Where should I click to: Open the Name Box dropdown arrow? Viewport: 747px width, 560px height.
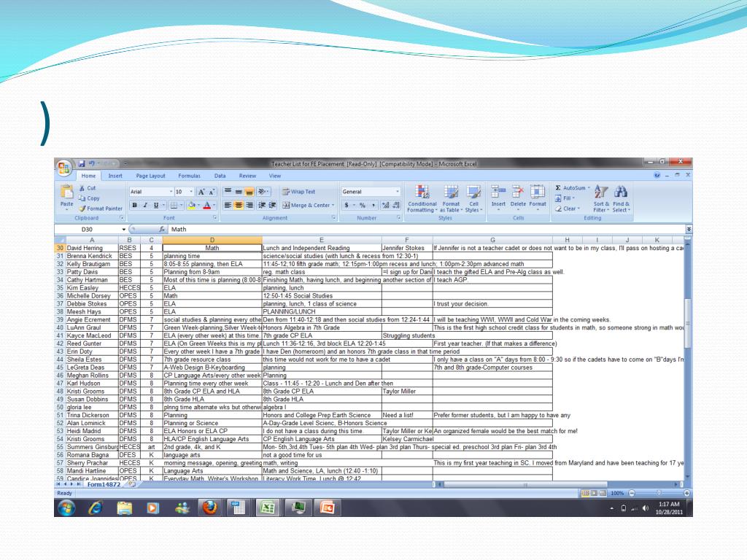tap(123, 229)
